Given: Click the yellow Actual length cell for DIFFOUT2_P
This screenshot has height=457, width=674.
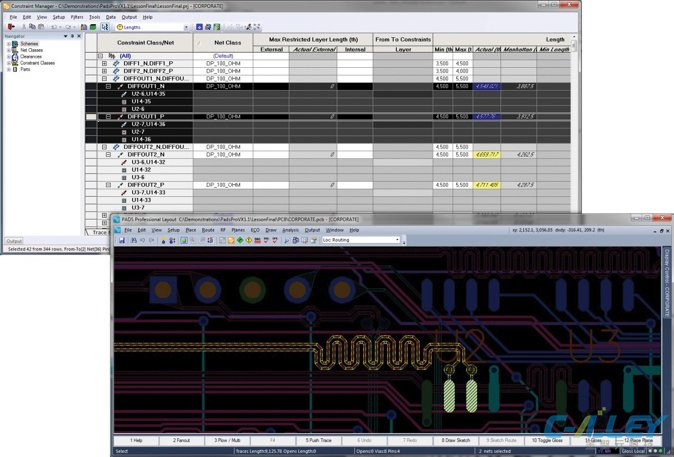Looking at the screenshot, I should coord(487,185).
